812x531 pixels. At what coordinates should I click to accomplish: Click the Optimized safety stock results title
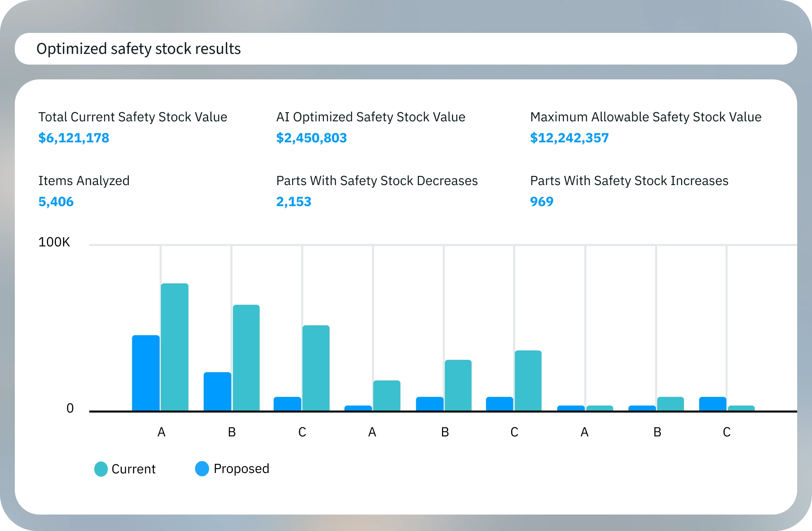[139, 49]
